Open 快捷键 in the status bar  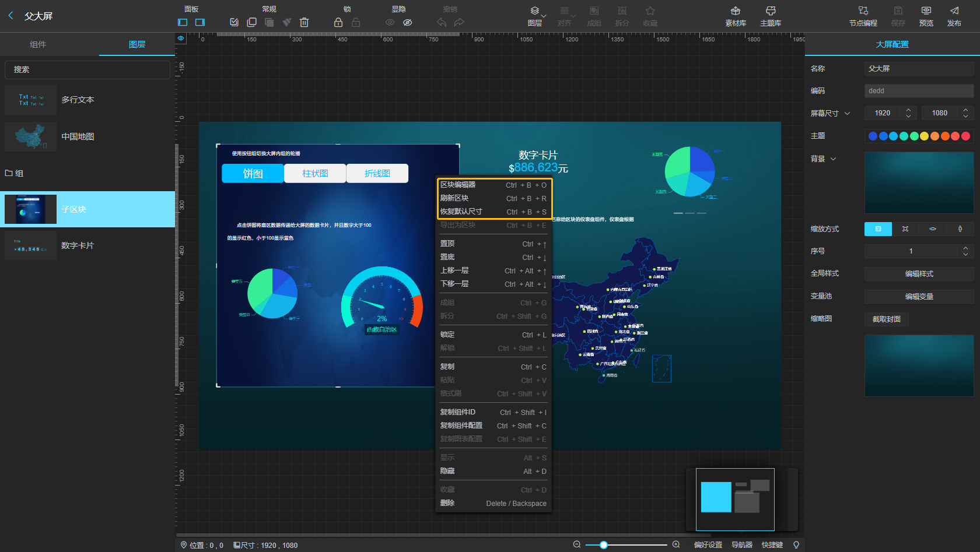(772, 545)
